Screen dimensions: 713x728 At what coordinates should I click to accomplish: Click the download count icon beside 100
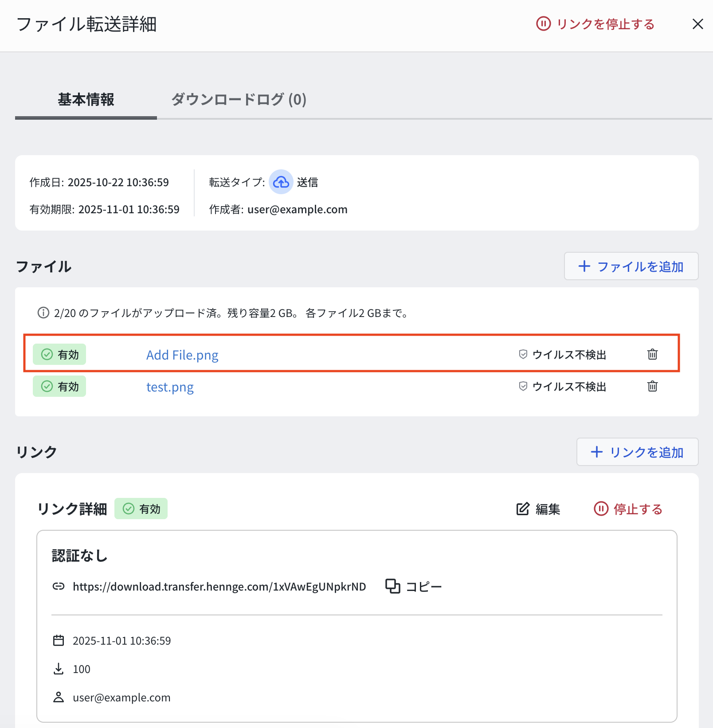(59, 669)
